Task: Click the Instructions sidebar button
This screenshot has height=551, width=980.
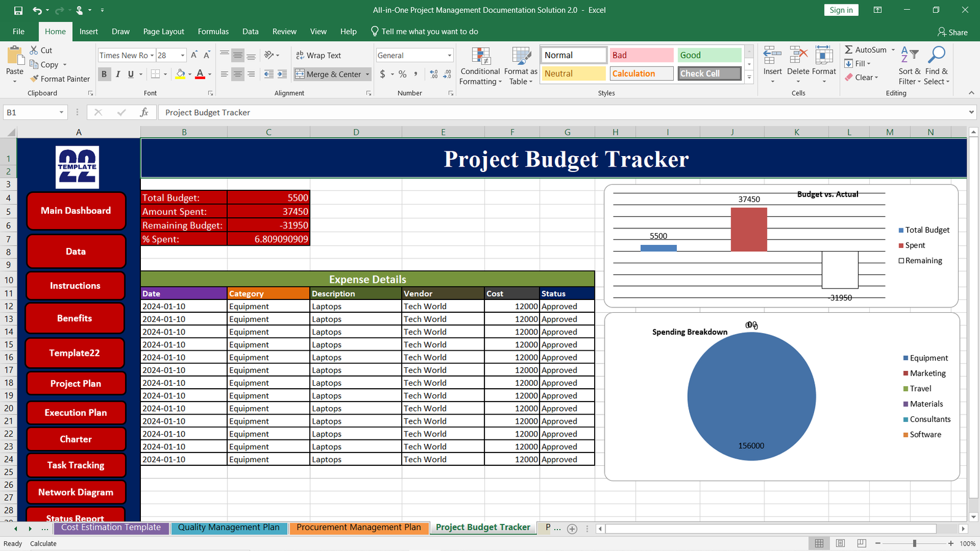Action: click(75, 286)
